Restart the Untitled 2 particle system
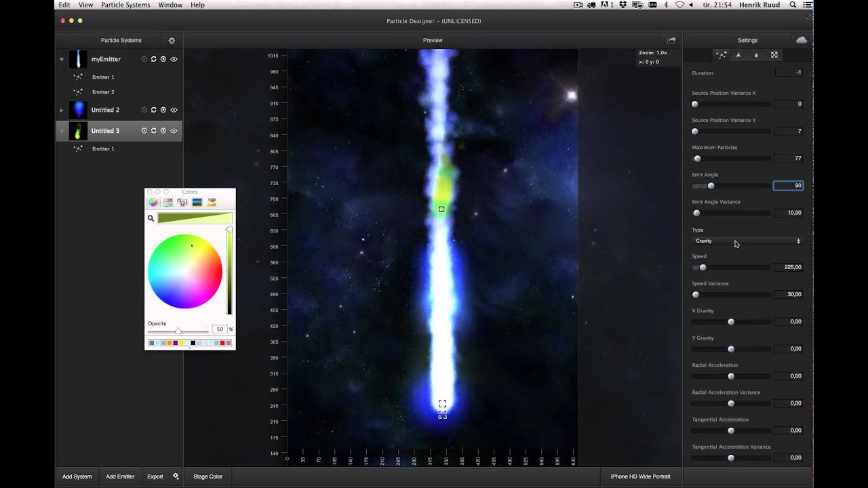Viewport: 868px width, 488px height. 154,110
